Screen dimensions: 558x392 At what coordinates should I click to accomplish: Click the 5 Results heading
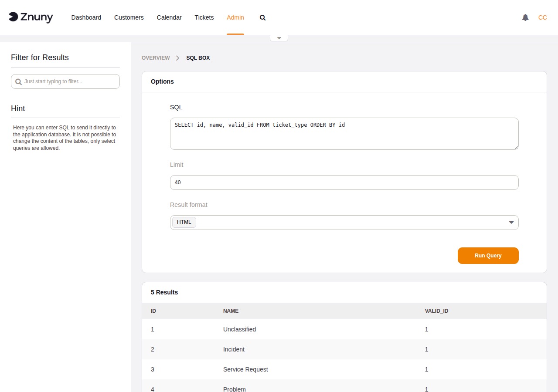coord(164,292)
